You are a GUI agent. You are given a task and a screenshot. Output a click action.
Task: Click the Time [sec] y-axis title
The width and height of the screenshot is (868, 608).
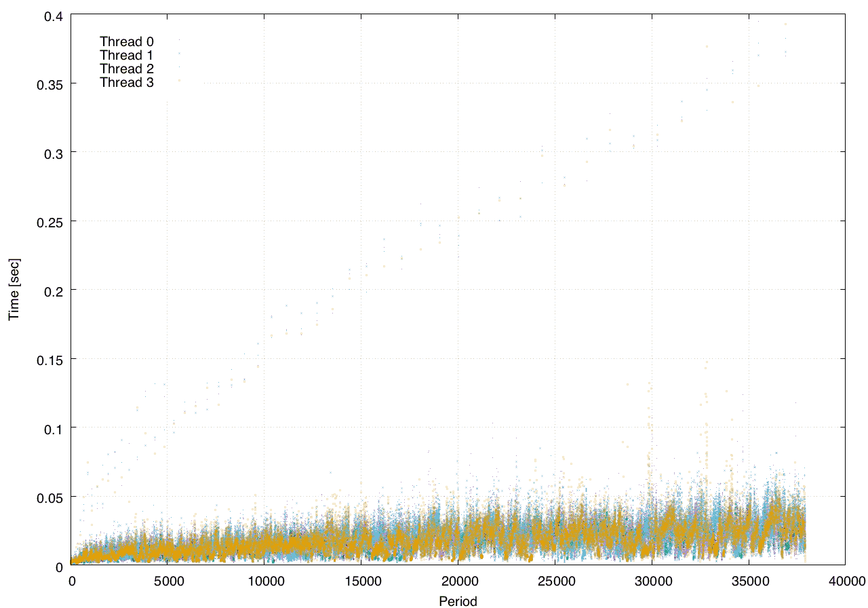tap(14, 290)
